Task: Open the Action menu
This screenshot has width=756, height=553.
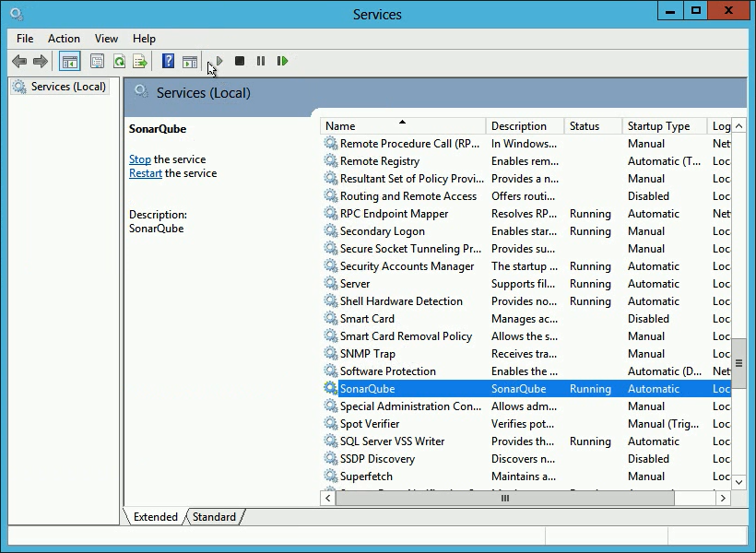Action: [64, 39]
